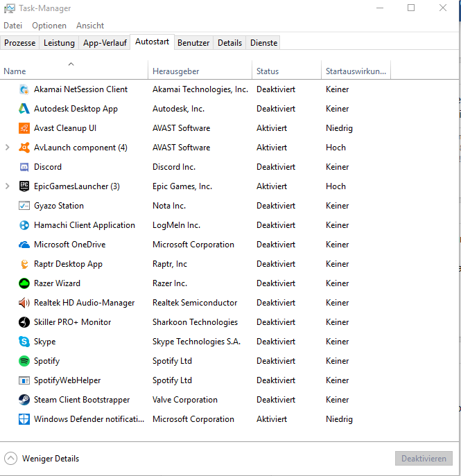Screen dimensions: 461x476
Task: Click the Skype icon
Action: click(x=24, y=342)
